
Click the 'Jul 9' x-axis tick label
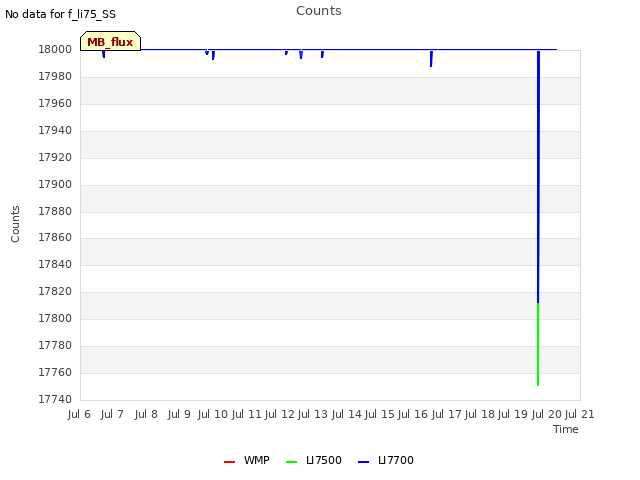pos(179,414)
